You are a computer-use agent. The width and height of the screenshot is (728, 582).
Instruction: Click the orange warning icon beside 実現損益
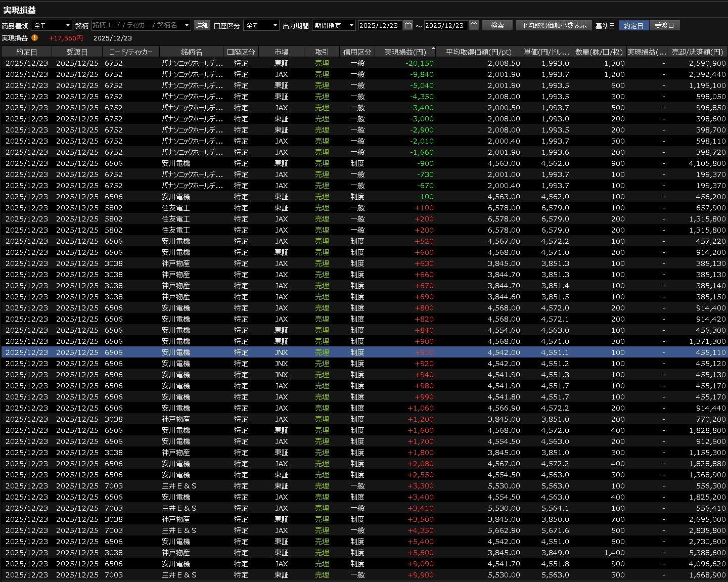34,38
